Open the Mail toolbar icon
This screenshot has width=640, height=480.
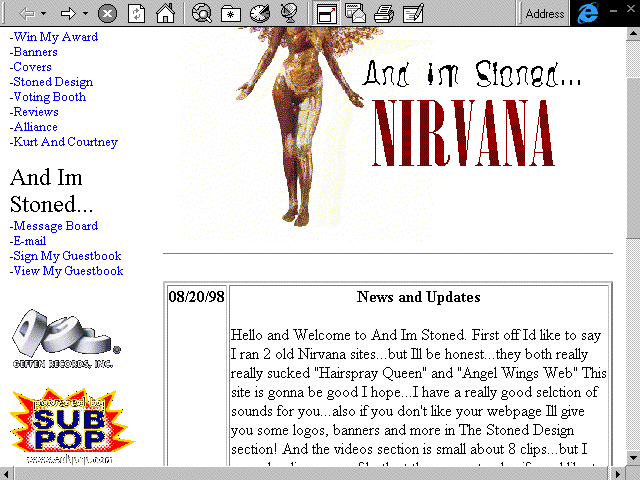355,13
